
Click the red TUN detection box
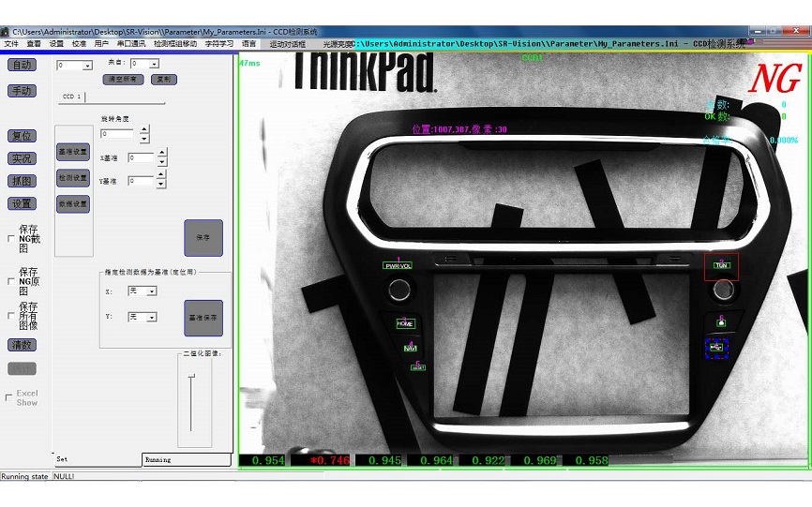tap(721, 266)
